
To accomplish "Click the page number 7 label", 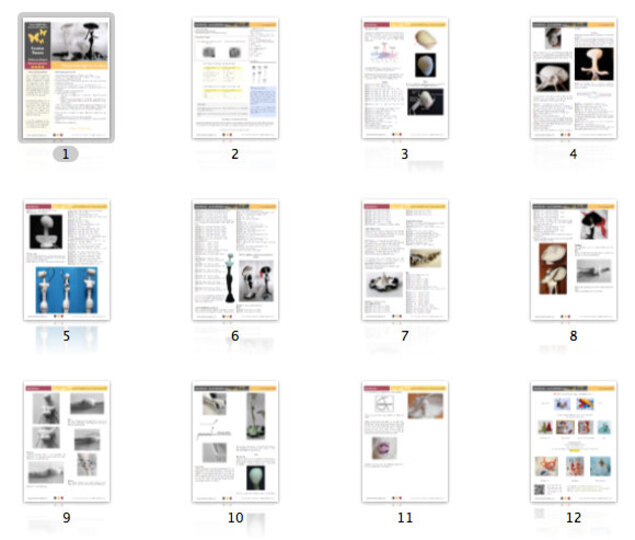I will coord(404,336).
